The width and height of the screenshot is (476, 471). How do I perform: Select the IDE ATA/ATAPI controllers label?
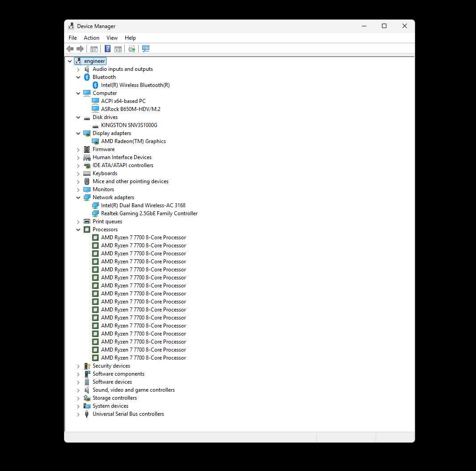(x=123, y=165)
